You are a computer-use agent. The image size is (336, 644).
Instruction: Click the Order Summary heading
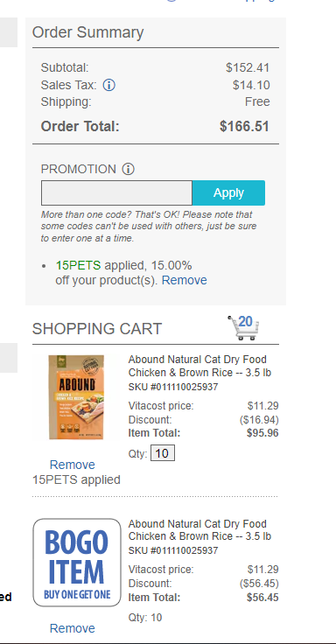tap(87, 32)
